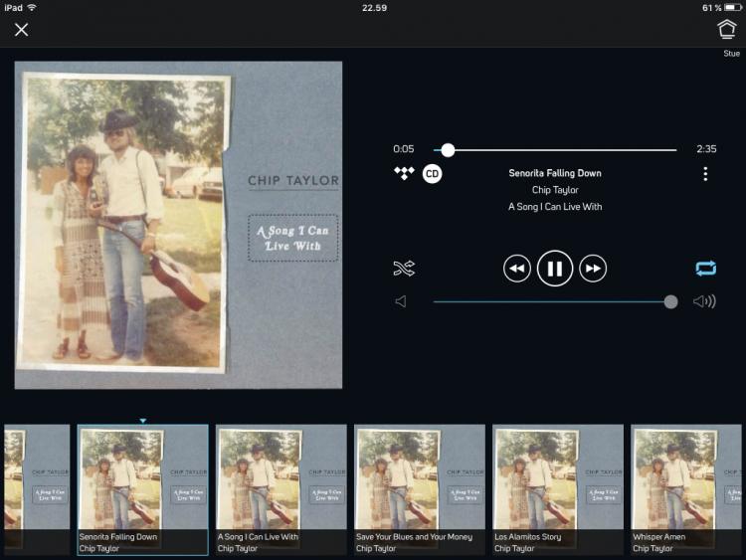Screen dimensions: 746x560
Task: Click the Stue room label
Action: coord(732,54)
